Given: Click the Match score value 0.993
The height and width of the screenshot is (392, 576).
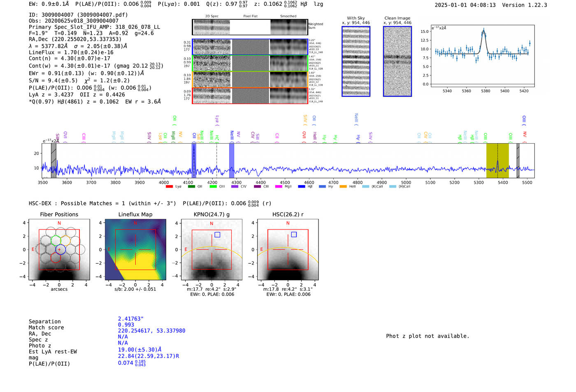Looking at the screenshot, I should click(126, 325).
